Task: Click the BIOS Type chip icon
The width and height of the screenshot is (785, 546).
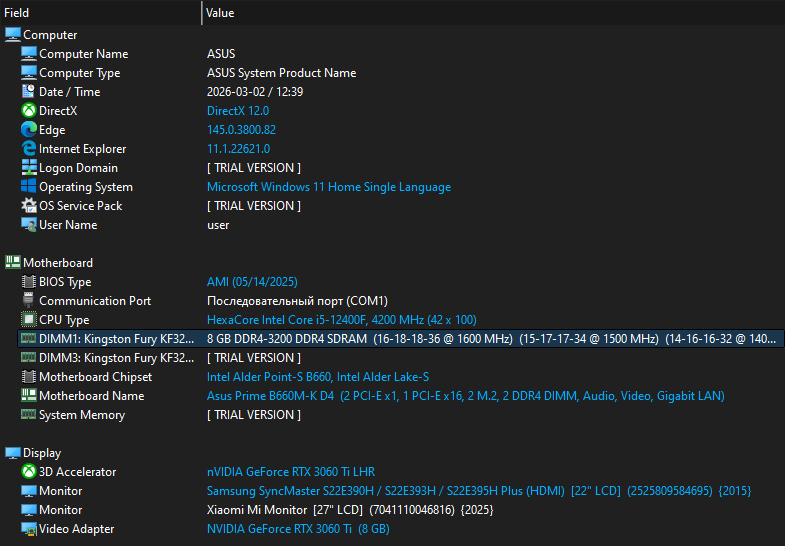Action: [29, 282]
